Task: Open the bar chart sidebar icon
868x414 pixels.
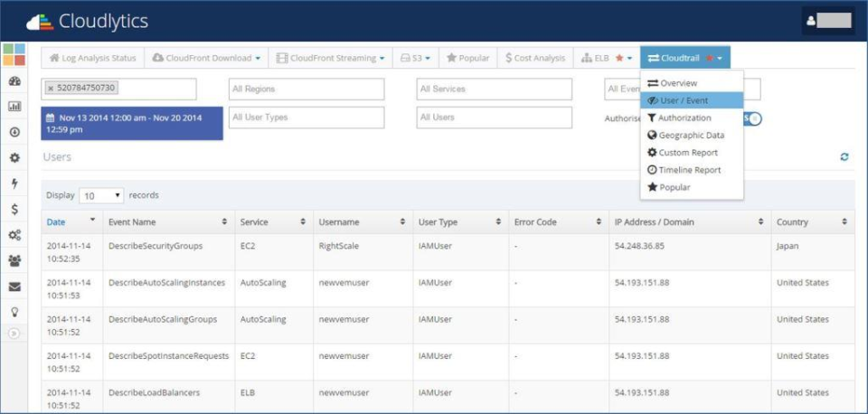Action: 15,107
